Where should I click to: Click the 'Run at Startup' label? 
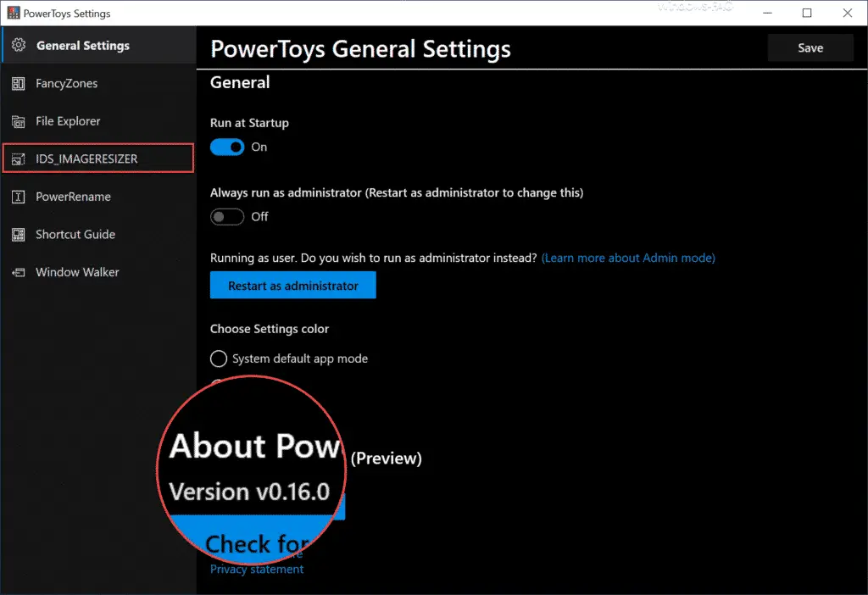(250, 123)
